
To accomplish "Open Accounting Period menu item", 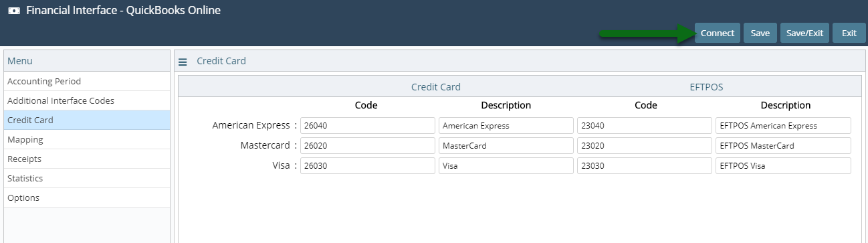I will [x=87, y=81].
